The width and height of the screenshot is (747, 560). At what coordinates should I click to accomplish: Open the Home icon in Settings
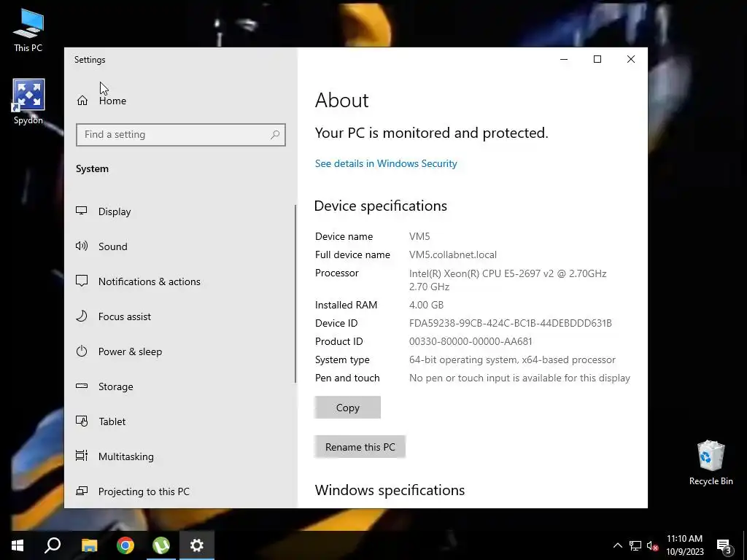pos(82,101)
